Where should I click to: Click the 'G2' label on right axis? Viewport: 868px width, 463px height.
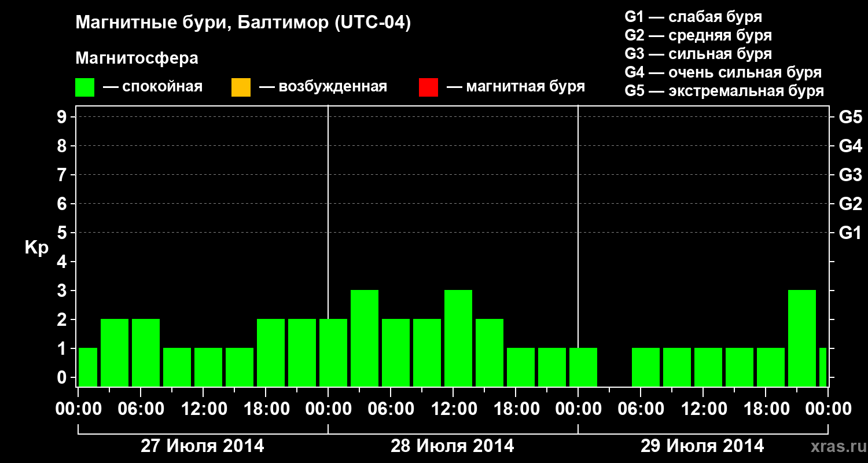[x=850, y=204]
